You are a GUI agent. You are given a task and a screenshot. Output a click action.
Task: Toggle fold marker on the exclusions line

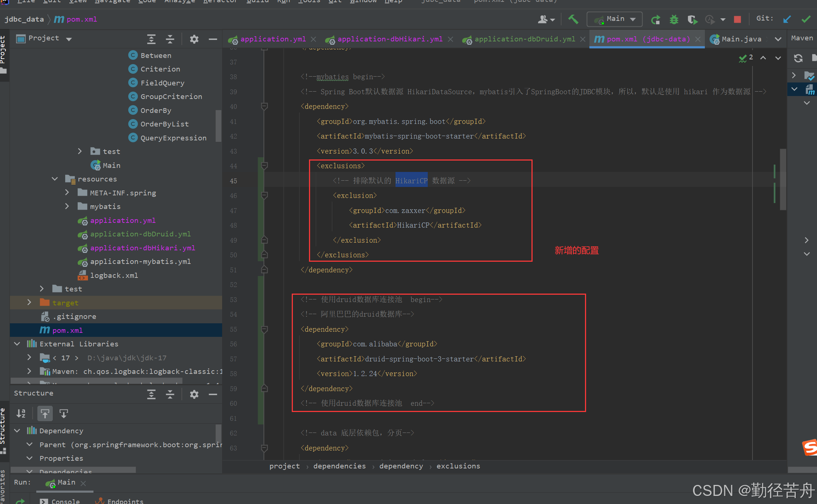click(x=264, y=166)
